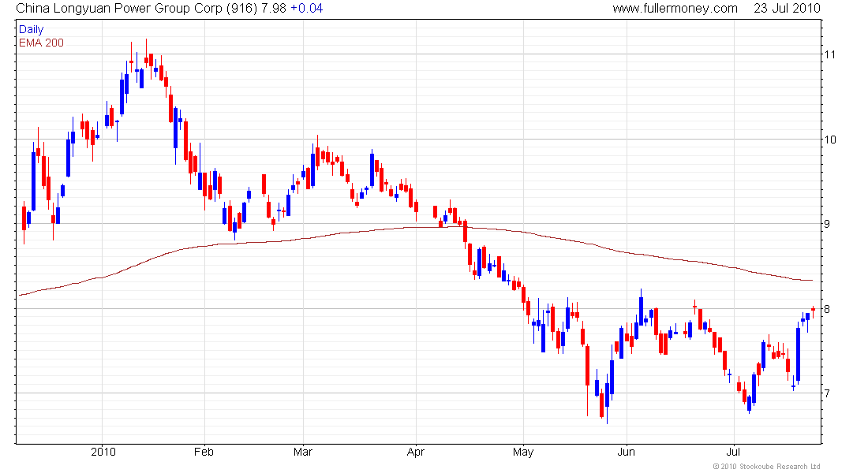
Task: Click the Jul date axis label
Action: pyautogui.click(x=734, y=452)
